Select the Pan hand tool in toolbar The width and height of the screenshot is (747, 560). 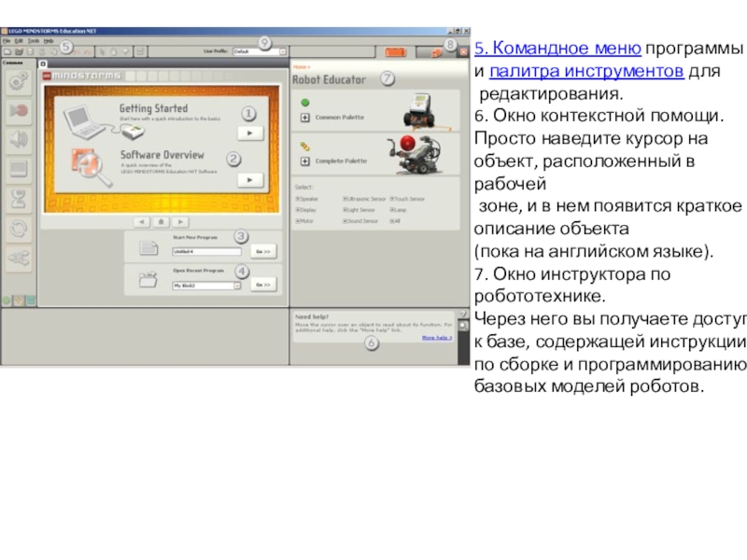(x=114, y=51)
